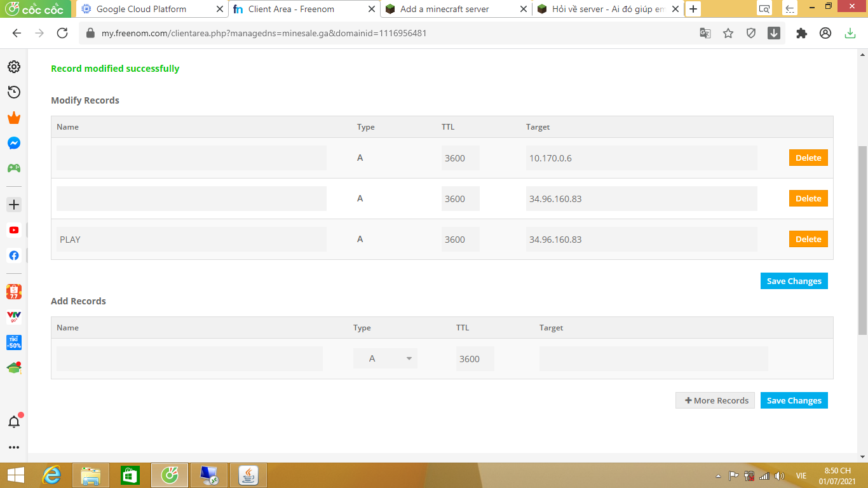Expand the Type dropdown in Add Records
The image size is (868, 488).
[x=385, y=359]
